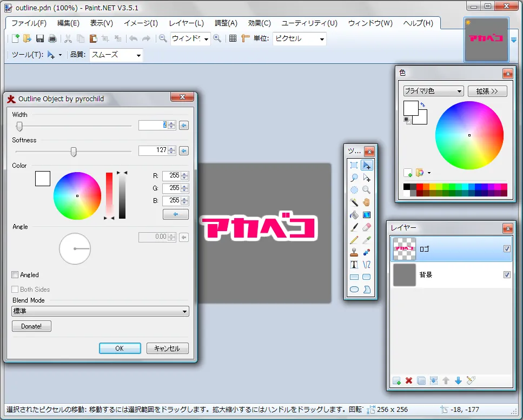Toggle the pixel grid icon

(x=233, y=38)
